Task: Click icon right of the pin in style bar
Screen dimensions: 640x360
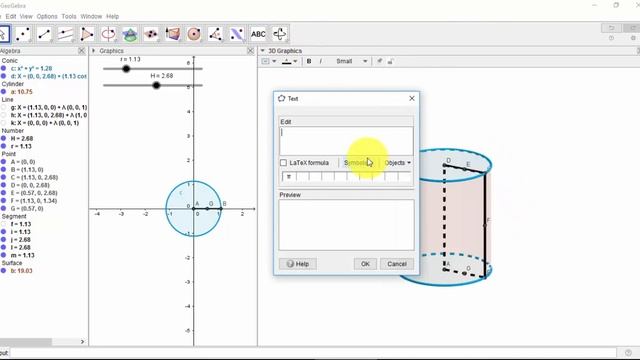Action: click(x=390, y=61)
